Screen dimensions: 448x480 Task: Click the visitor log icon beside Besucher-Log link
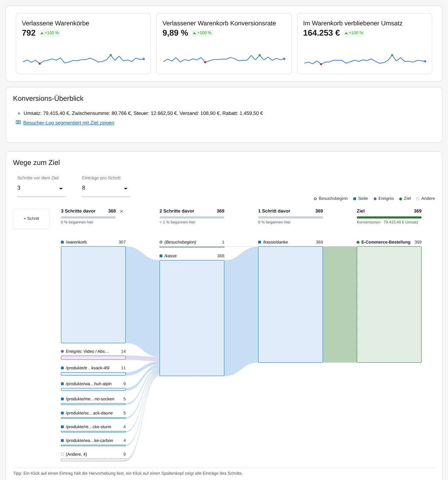point(18,123)
